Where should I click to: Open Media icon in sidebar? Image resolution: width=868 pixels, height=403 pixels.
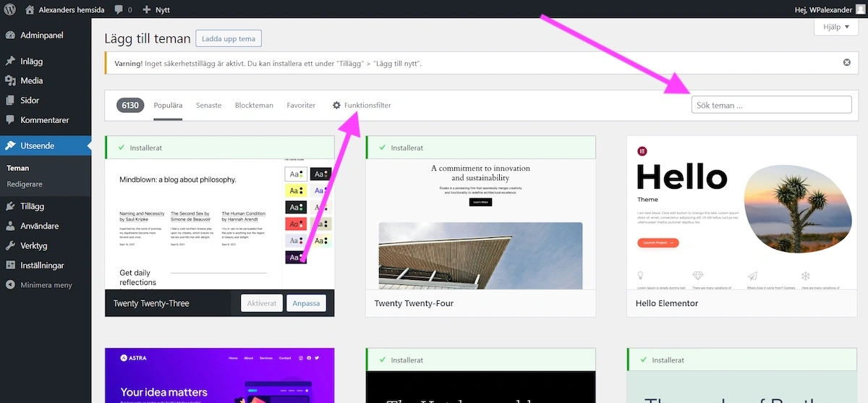pos(10,81)
